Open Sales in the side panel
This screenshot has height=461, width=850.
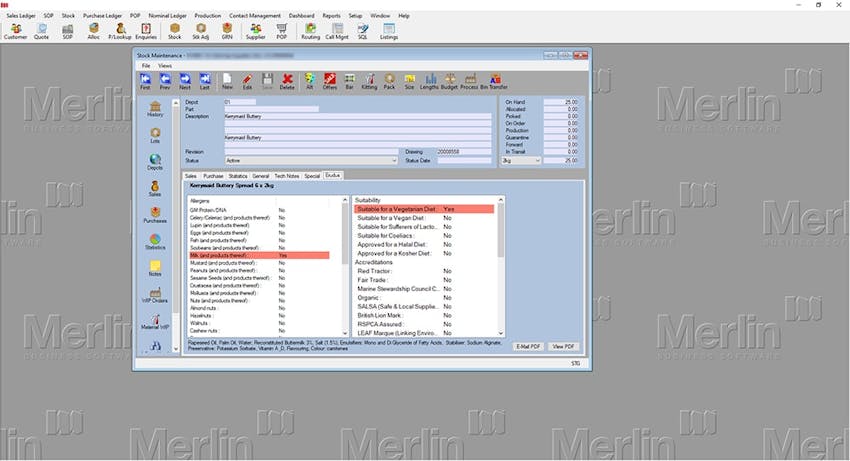[x=155, y=189]
